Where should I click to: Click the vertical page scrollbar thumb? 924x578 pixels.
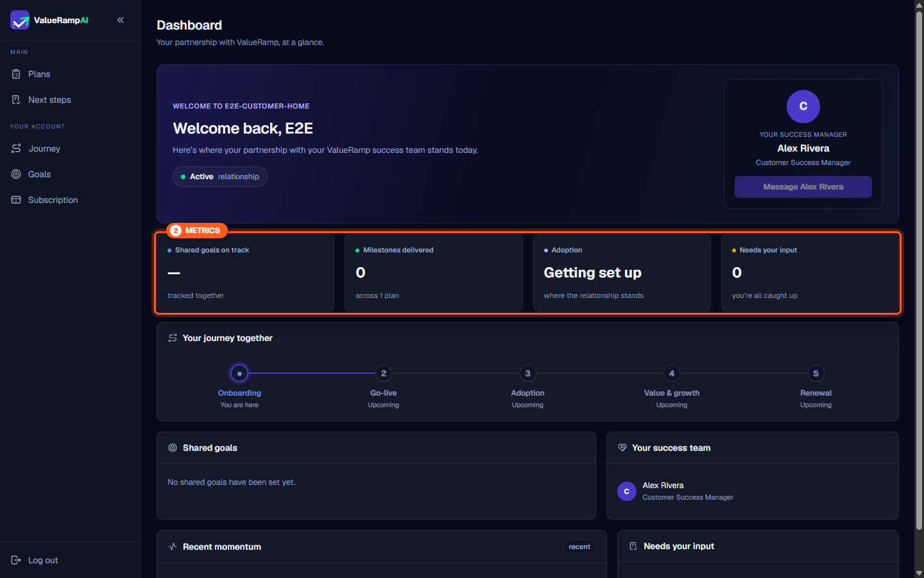coord(919,270)
